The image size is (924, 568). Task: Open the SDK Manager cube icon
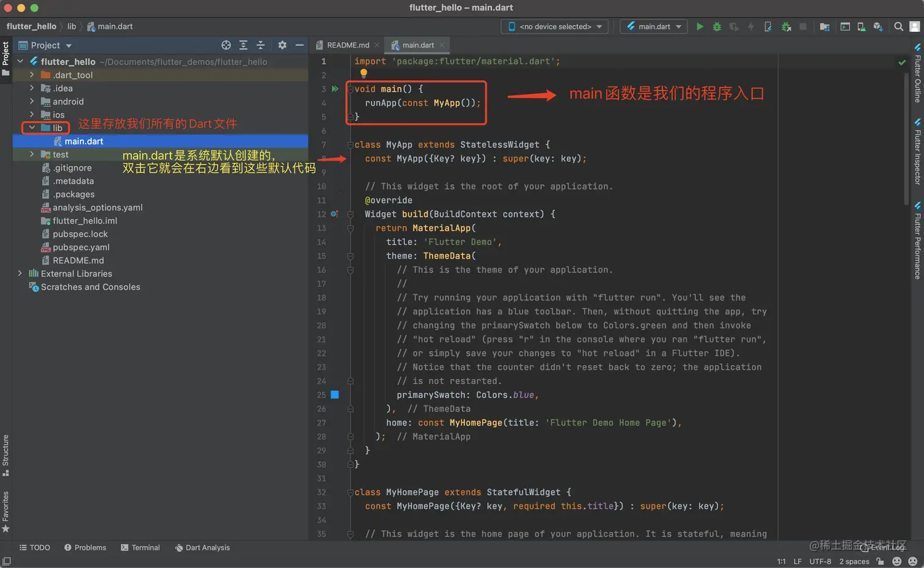click(x=878, y=26)
